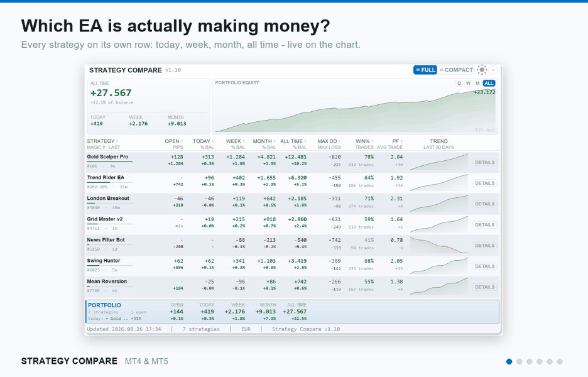Click the Gold Scalper Pro trend sparkline
The image size is (588, 377).
point(438,163)
